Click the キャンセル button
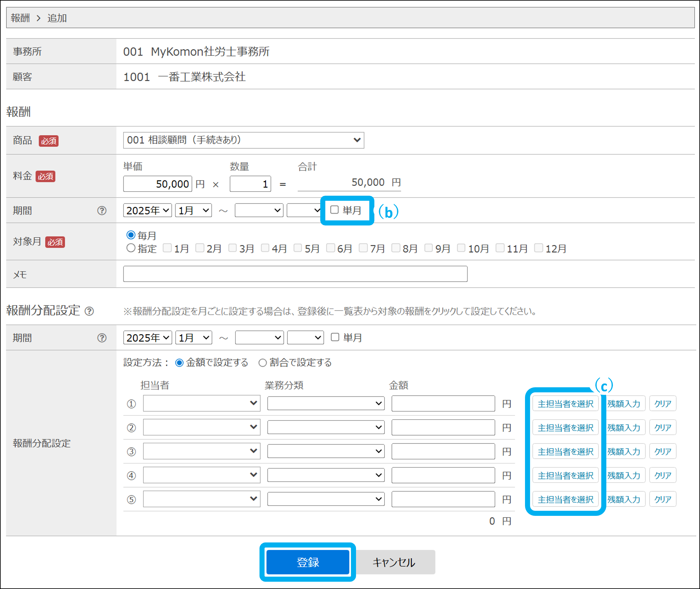Viewport: 700px width, 589px height. (x=394, y=562)
